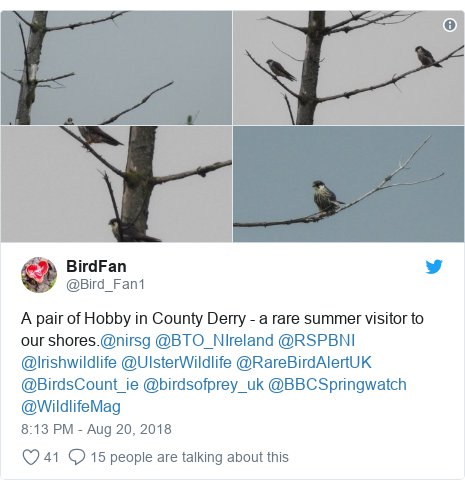Follow the @nirsg mention link
The height and width of the screenshot is (490, 465).
[x=125, y=341]
